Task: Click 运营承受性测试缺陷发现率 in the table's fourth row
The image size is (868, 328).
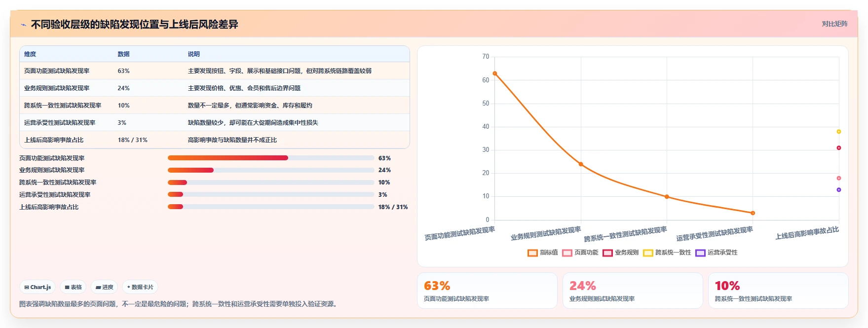Action: pyautogui.click(x=60, y=123)
